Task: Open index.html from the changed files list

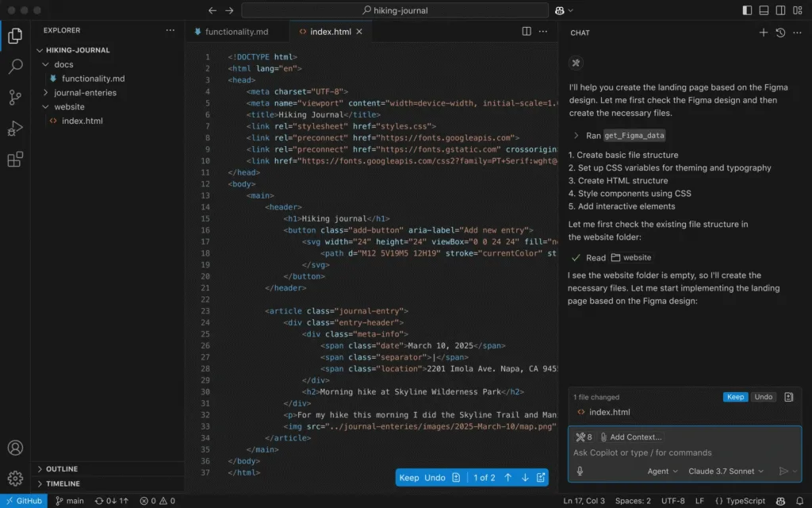Action: (610, 412)
